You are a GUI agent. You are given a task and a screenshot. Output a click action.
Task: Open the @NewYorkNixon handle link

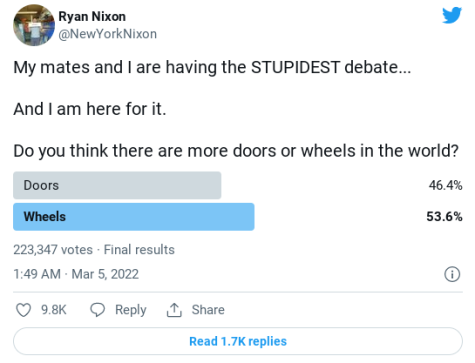[x=107, y=34]
